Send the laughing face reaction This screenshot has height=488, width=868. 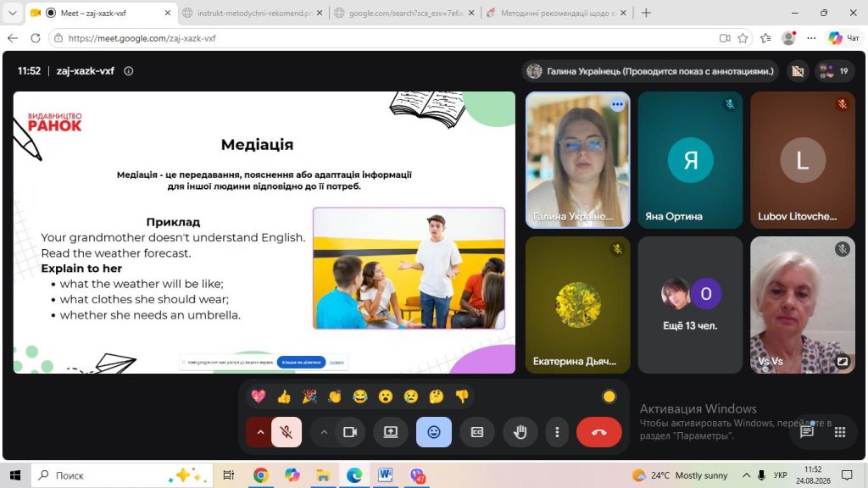pos(360,396)
